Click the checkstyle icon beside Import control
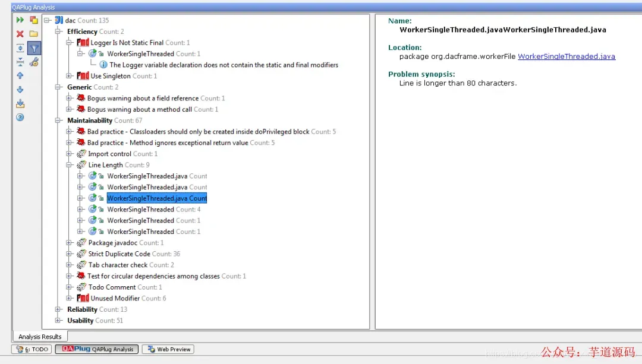Screen dimensions: 642x364 click(x=81, y=154)
